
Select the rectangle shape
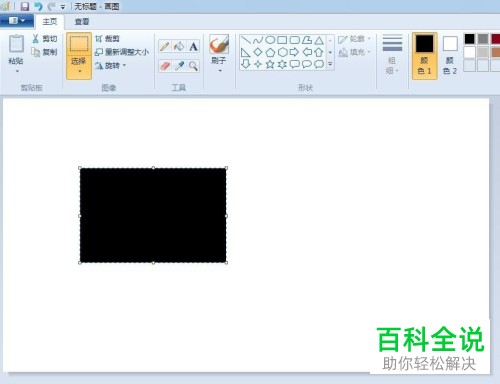pos(282,40)
